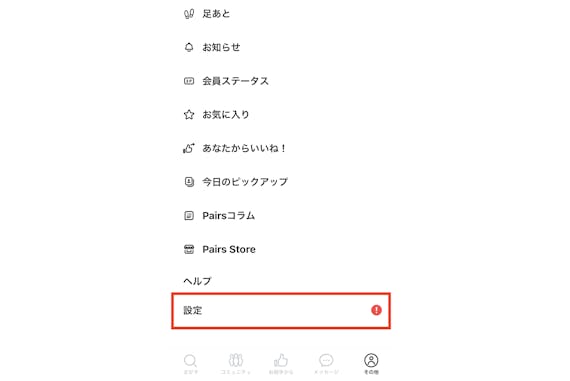Tap the お気に入り favorites label
The image size is (570, 381).
pos(226,115)
